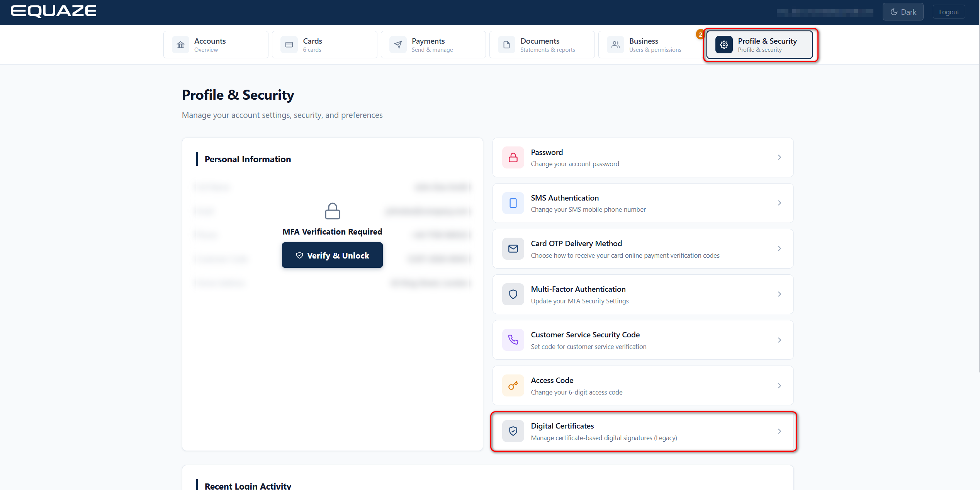Expand the Access Code chevron
Viewport: 980px width, 490px height.
(x=780, y=386)
